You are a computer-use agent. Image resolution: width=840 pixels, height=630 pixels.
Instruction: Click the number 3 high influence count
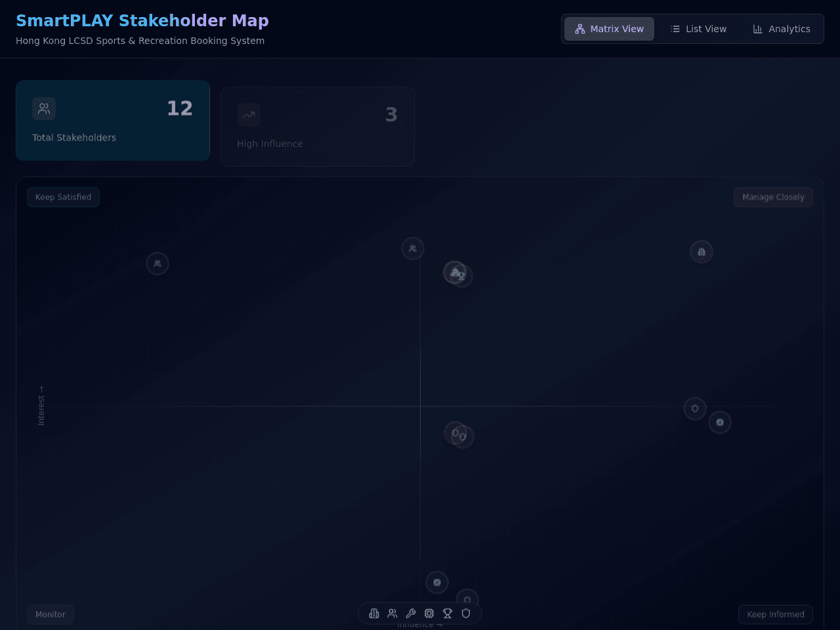392,115
